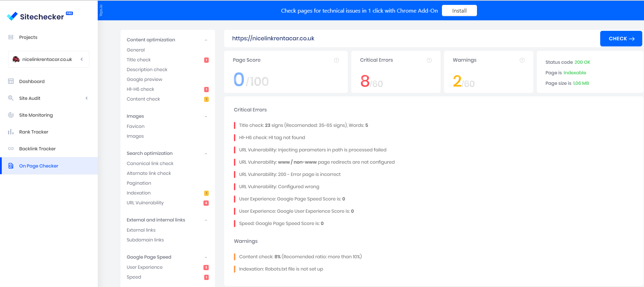
Task: Click the Speed red badge
Action: pyautogui.click(x=207, y=277)
